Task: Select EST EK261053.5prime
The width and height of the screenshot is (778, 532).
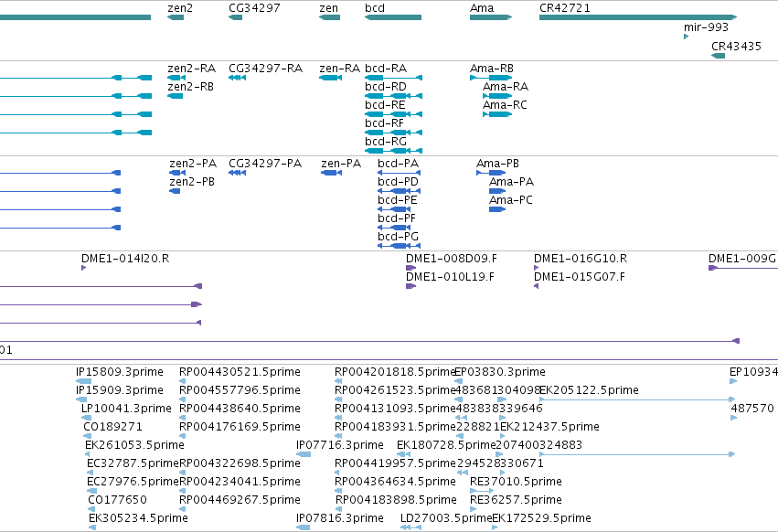Action: 88,454
